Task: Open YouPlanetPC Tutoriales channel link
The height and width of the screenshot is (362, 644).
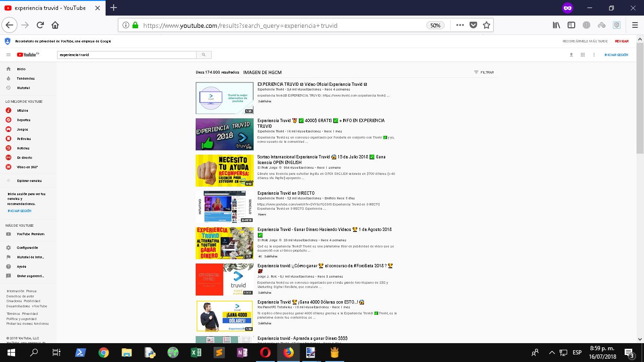Action: coord(275,307)
